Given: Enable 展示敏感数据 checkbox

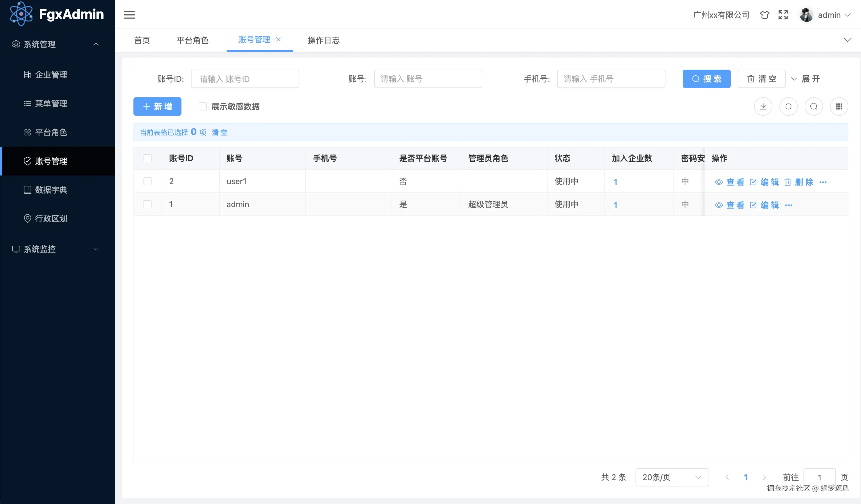Looking at the screenshot, I should pos(203,106).
